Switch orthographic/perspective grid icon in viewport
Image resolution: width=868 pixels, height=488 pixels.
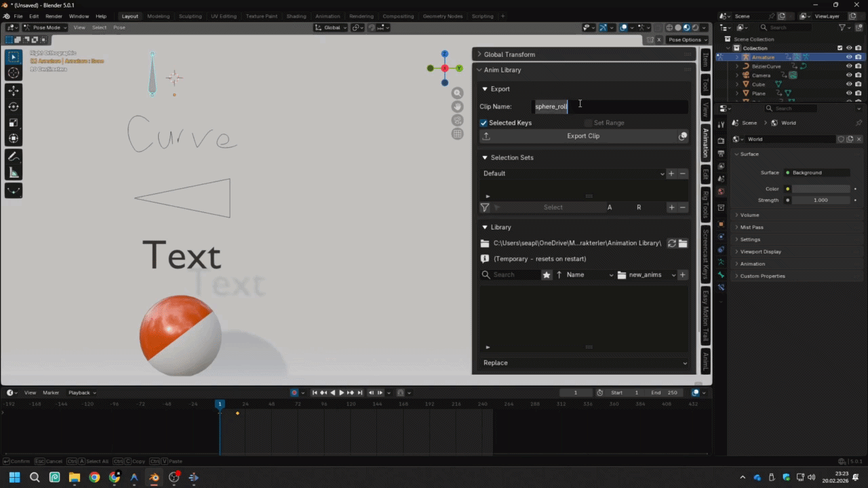[458, 134]
